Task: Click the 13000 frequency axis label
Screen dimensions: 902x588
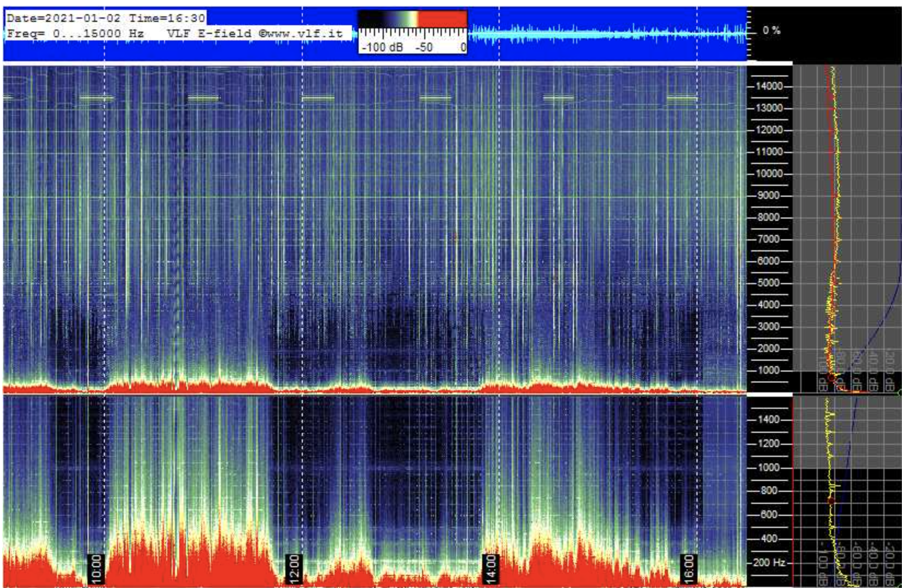Action: tap(769, 108)
